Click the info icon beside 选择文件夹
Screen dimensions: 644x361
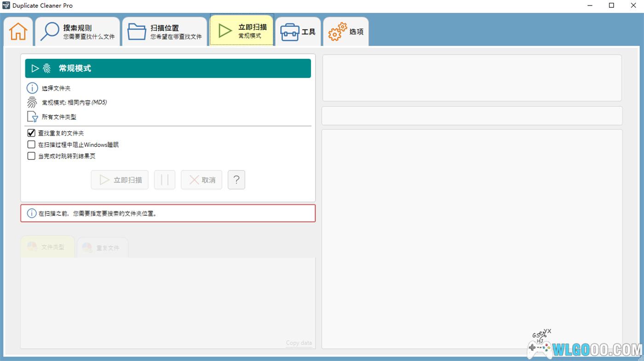(32, 88)
